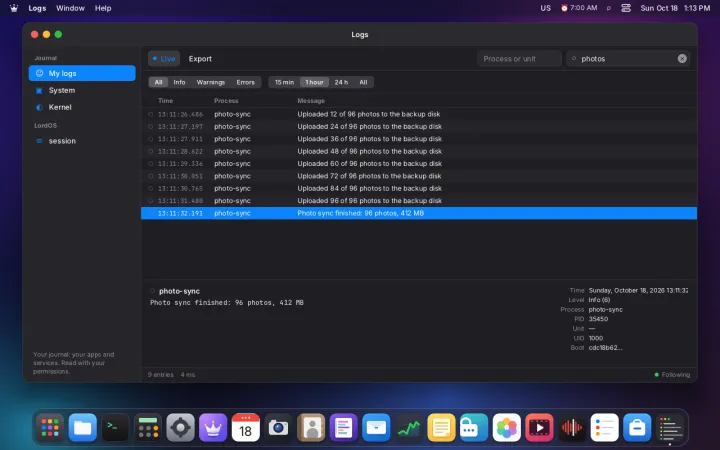Click the 9 entries status text
Viewport: 720px width, 450px height.
pos(161,375)
